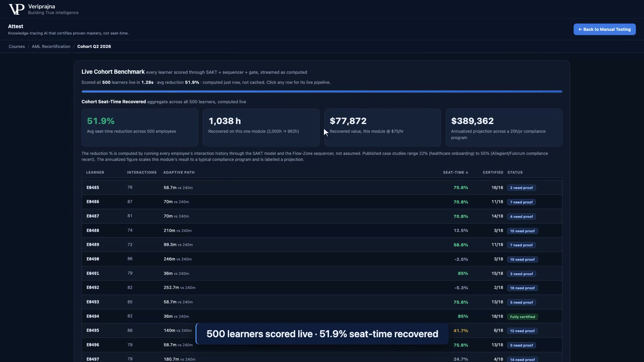Select the Cohort Q2 2026 breadcrumb
Screen dimensions: 644x362
click(94, 47)
